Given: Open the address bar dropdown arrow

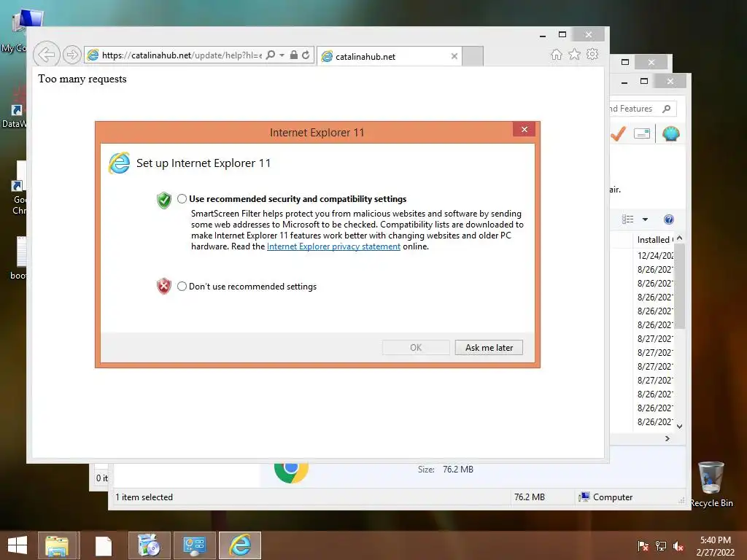Looking at the screenshot, I should (282, 55).
